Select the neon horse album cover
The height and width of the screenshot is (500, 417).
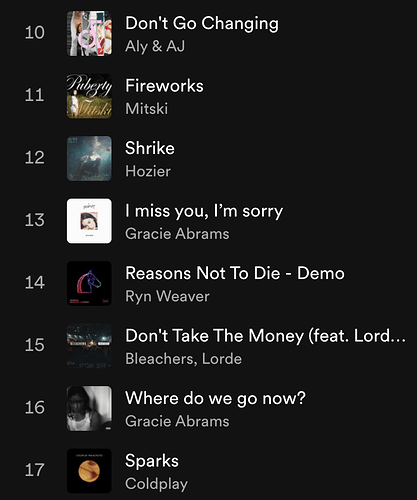pyautogui.click(x=89, y=283)
